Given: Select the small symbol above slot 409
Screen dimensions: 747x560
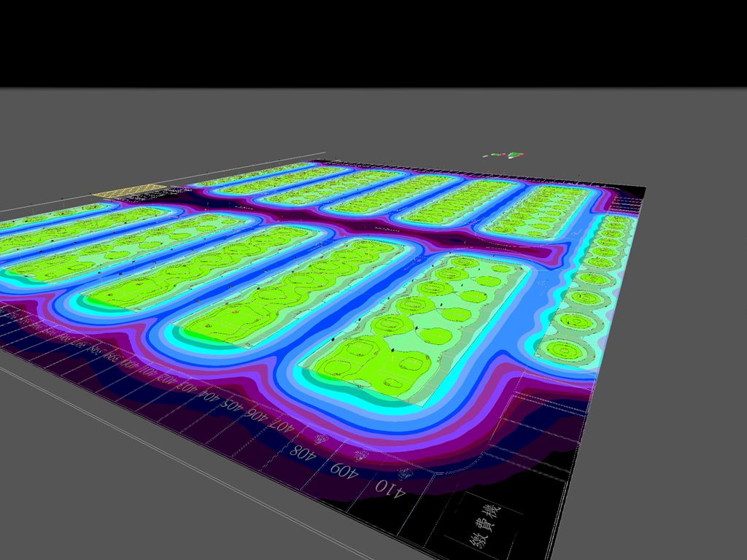Looking at the screenshot, I should tap(361, 456).
